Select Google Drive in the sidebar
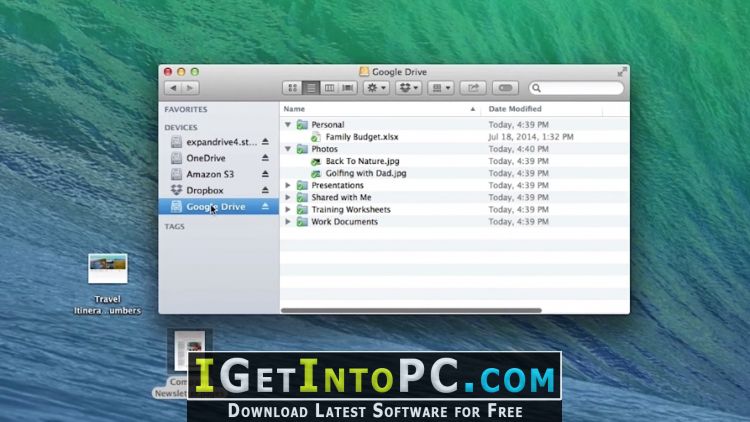The width and height of the screenshot is (750, 422). (x=219, y=207)
